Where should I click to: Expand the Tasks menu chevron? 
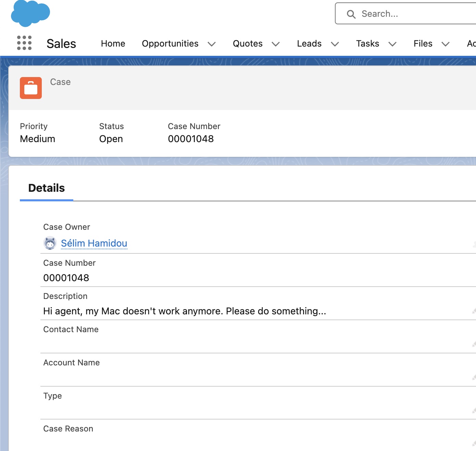point(392,44)
